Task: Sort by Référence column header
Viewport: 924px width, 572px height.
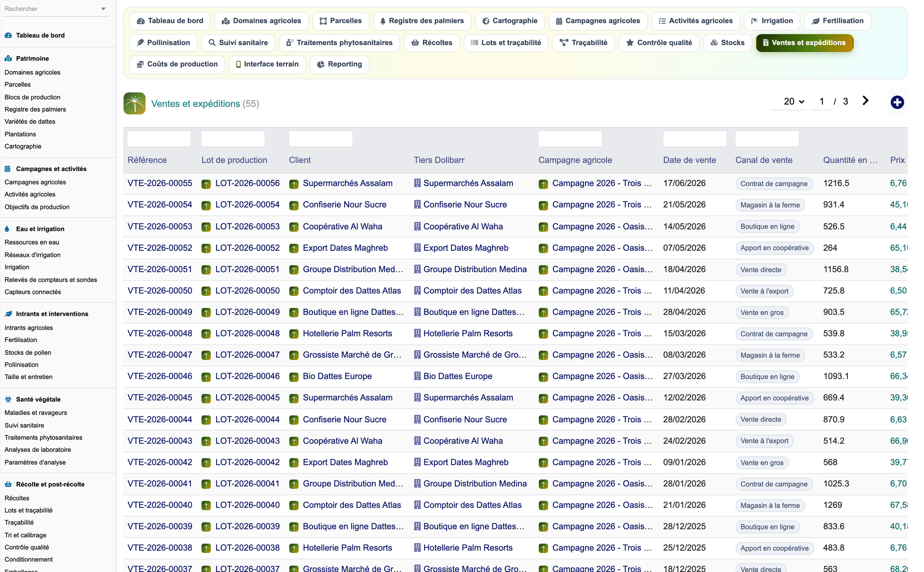Action: point(147,160)
